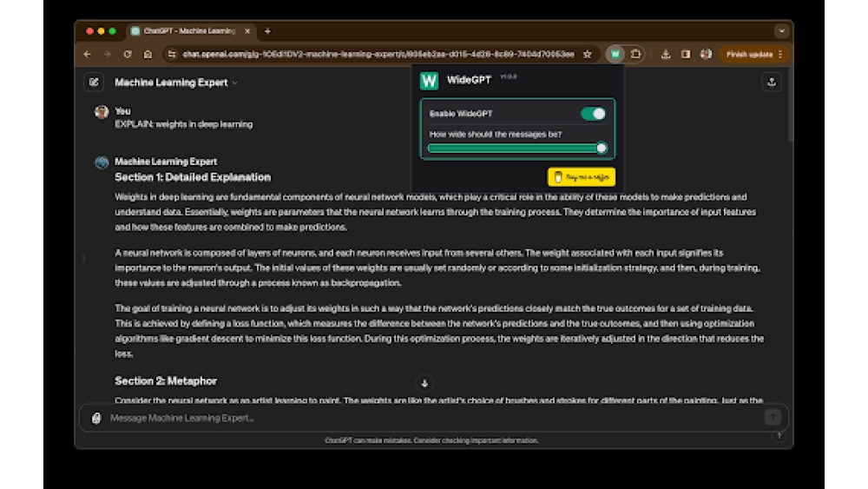Click the browser forward arrow

coord(107,54)
